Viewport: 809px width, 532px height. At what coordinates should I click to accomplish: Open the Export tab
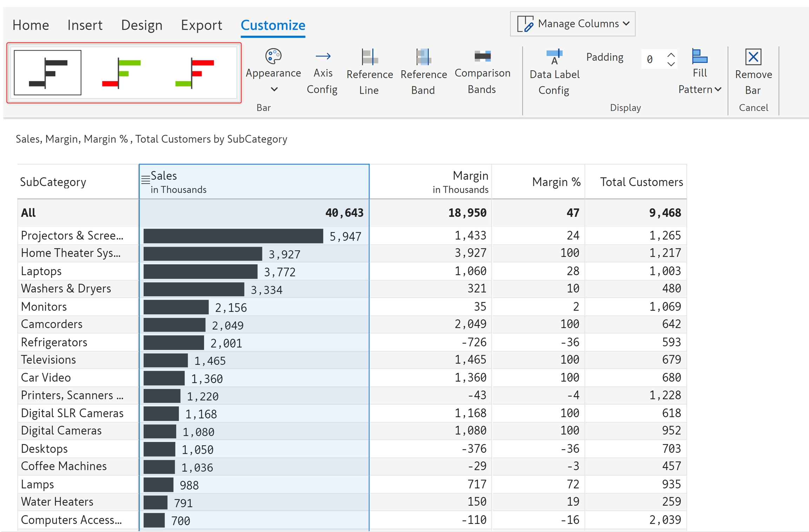pos(201,25)
